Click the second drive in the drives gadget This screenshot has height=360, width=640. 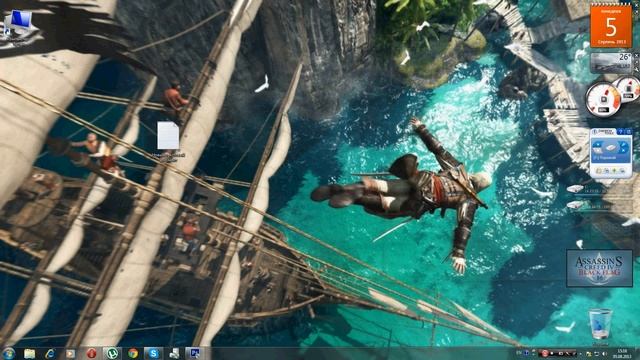click(576, 204)
